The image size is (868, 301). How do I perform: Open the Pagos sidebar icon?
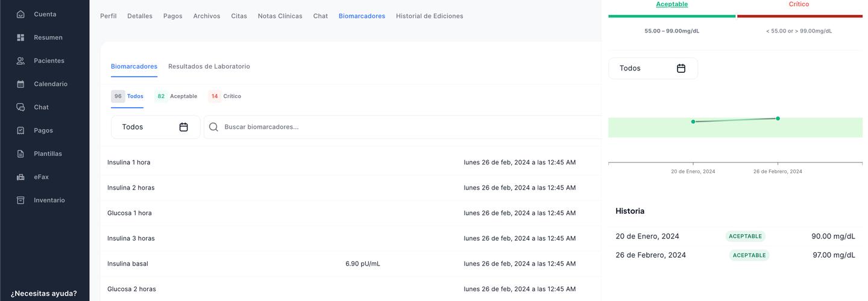pyautogui.click(x=20, y=131)
